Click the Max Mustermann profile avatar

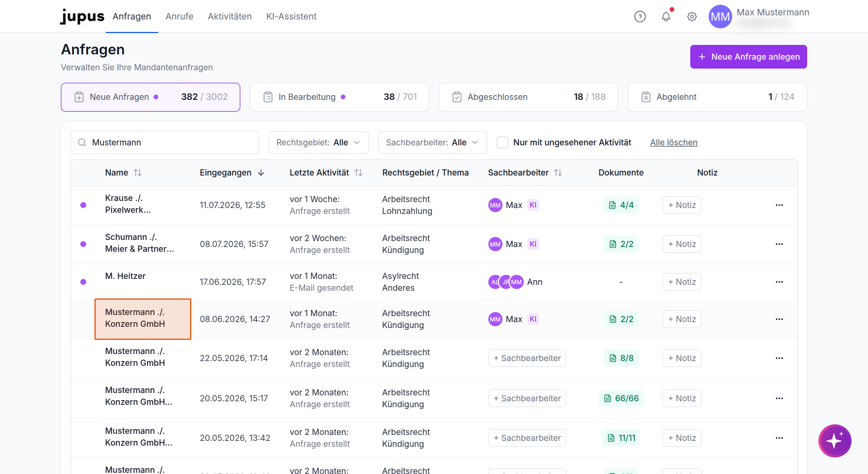click(x=720, y=17)
